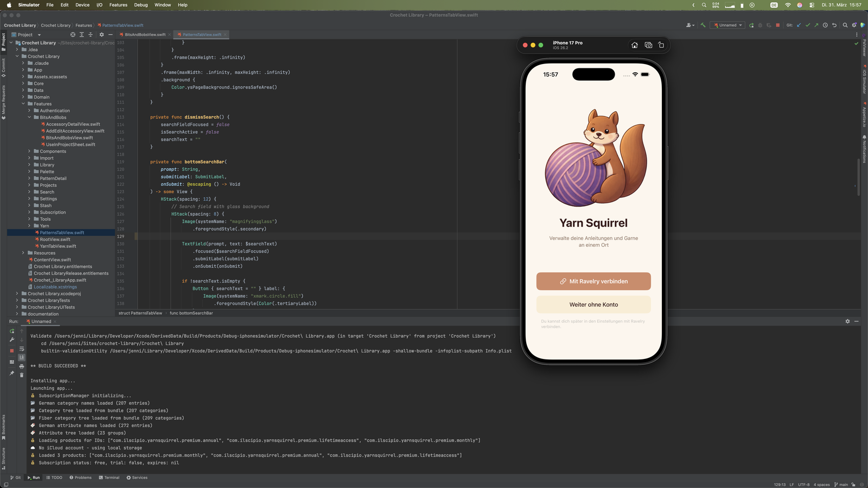
Task: Toggle scroll to end in Run console
Action: point(22,357)
